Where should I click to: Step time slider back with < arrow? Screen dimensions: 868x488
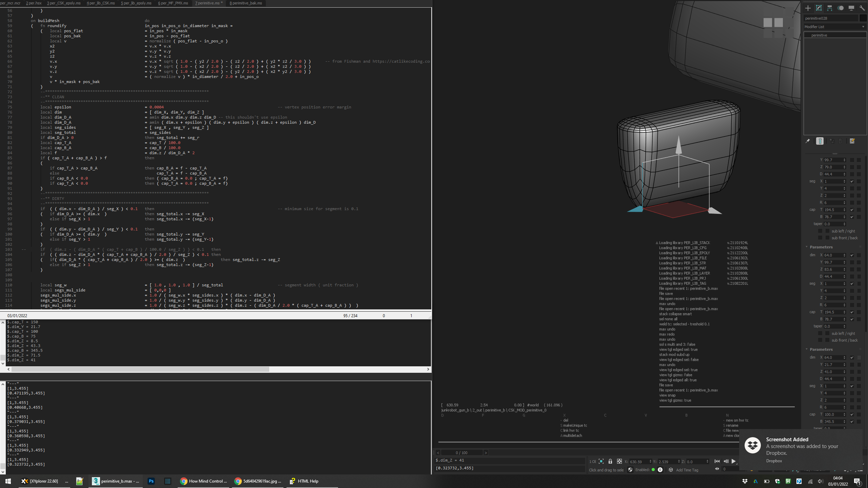point(438,453)
